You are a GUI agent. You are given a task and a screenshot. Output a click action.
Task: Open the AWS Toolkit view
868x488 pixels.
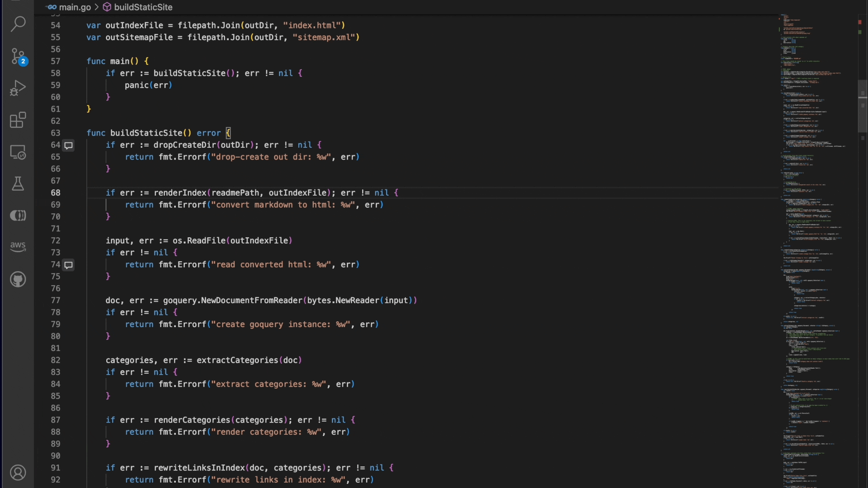click(18, 247)
